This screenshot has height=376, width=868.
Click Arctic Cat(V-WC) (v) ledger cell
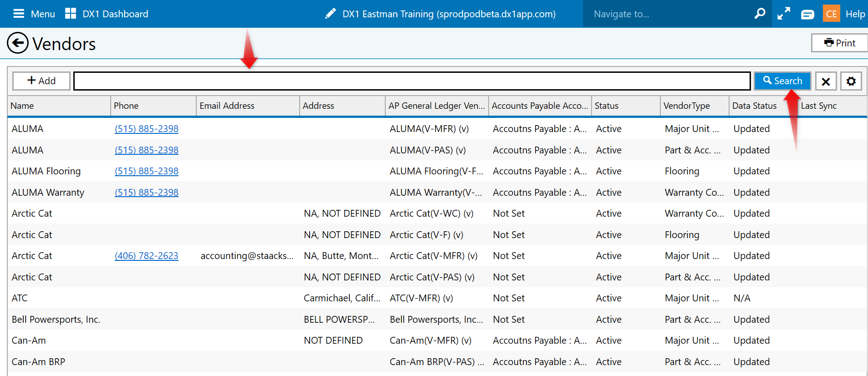click(432, 213)
